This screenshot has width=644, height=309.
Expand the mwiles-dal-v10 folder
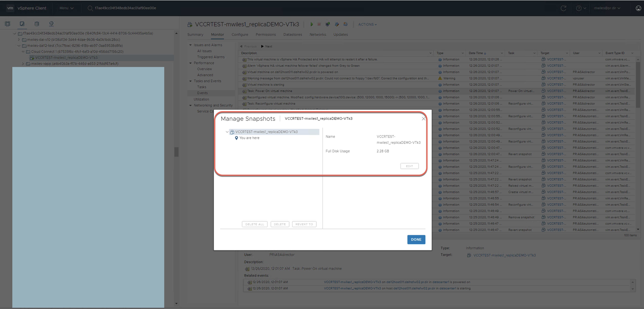click(x=19, y=39)
